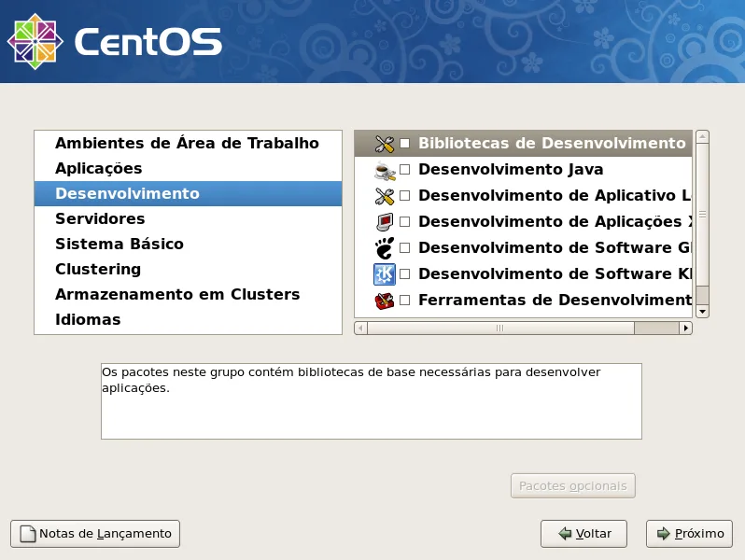745x560 pixels.
Task: Click the horizontal scrollbar handle
Action: 500,328
